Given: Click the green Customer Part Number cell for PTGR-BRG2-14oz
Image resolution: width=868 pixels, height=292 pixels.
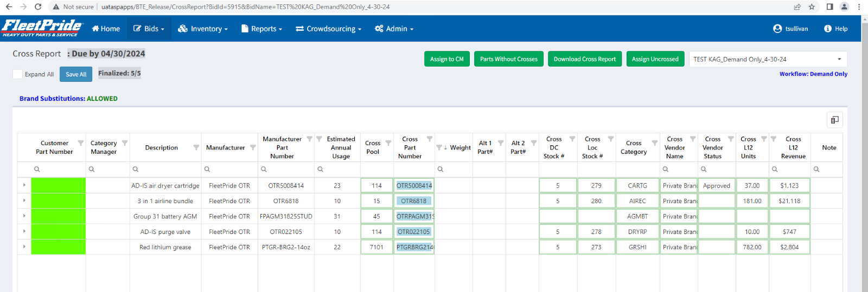Looking at the screenshot, I should [59, 246].
